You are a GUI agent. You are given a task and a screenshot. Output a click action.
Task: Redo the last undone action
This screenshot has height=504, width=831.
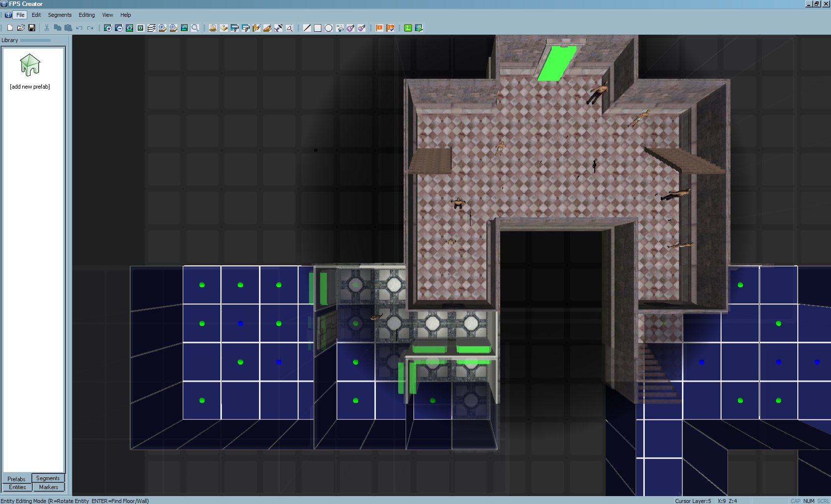90,28
